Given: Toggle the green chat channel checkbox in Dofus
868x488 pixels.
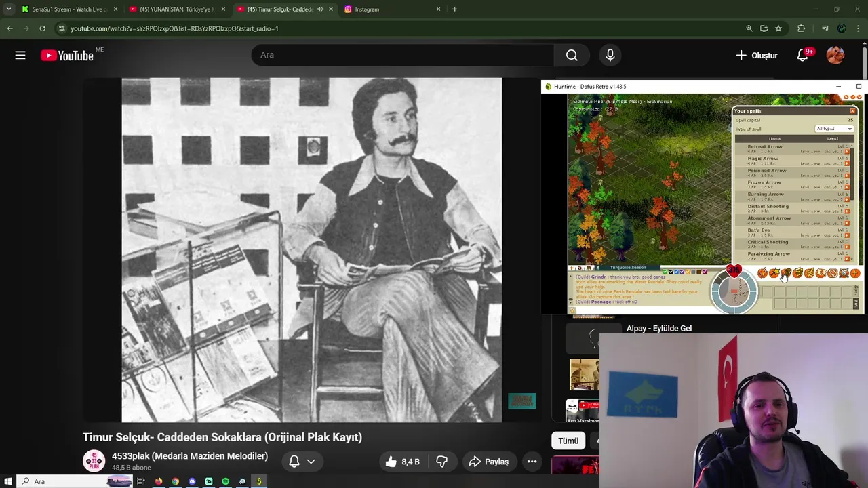Looking at the screenshot, I should pyautogui.click(x=665, y=272).
